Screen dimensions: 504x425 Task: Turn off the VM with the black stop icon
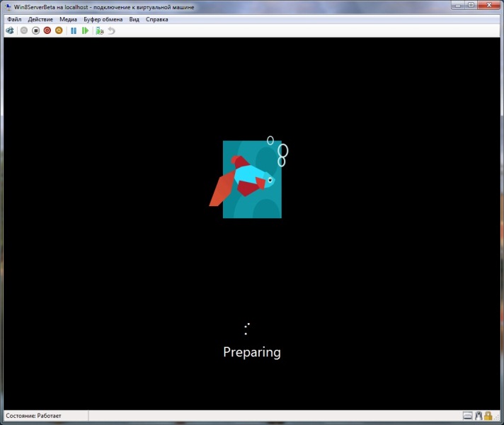(x=35, y=31)
